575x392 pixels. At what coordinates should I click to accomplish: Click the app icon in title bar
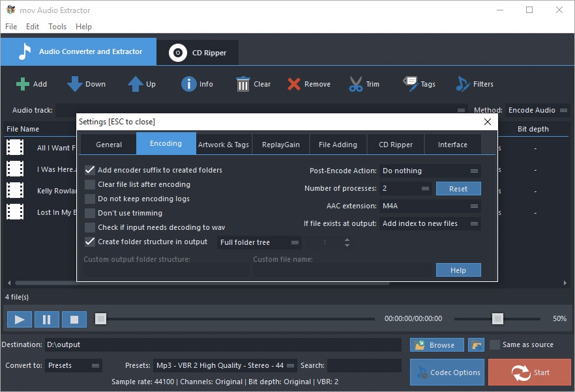(10, 10)
